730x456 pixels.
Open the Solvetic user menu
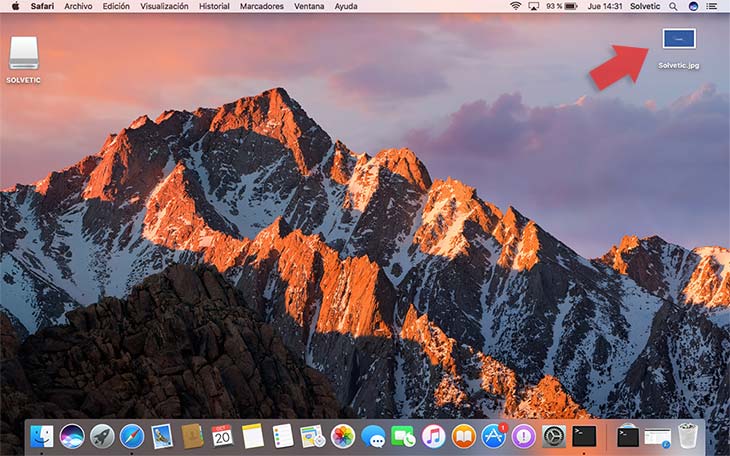pyautogui.click(x=645, y=6)
